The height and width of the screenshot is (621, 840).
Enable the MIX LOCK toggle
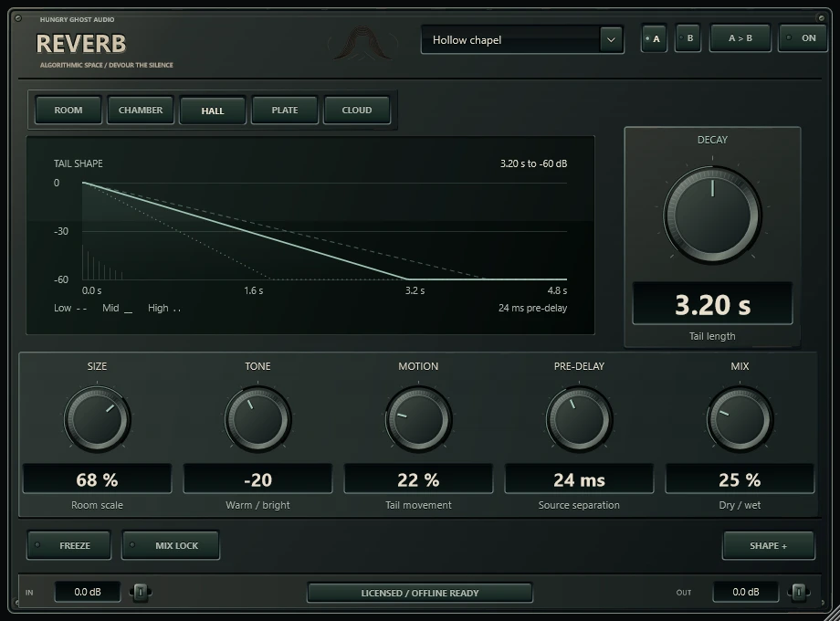tap(171, 545)
